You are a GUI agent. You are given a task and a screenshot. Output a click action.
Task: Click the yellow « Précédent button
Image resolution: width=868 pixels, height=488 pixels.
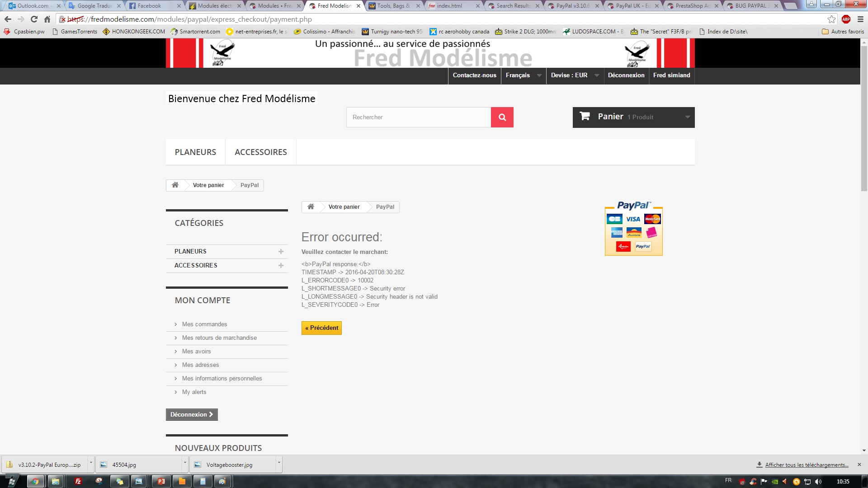[321, 328]
